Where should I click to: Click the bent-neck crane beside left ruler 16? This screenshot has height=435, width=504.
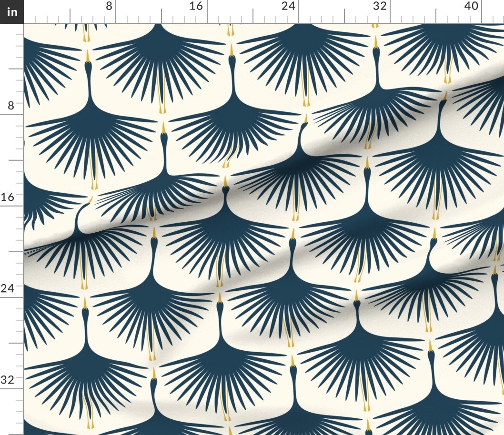pyautogui.click(x=82, y=214)
